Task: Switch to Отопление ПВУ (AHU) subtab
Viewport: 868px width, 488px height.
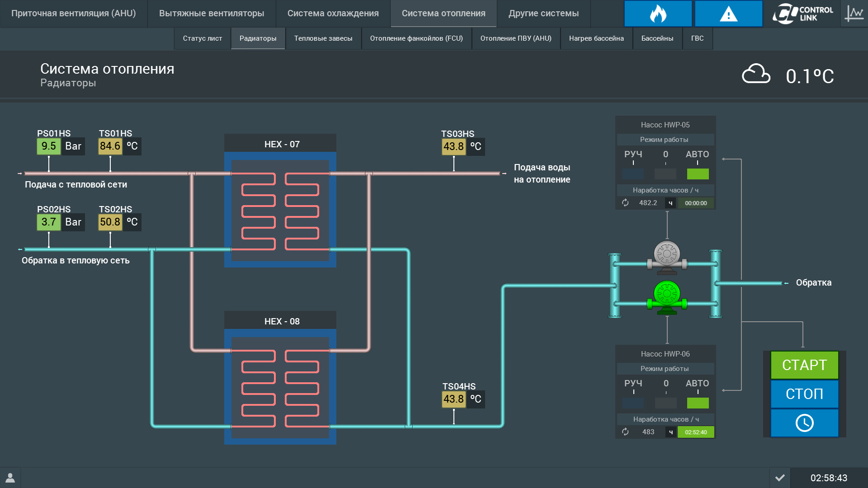Action: tap(516, 38)
